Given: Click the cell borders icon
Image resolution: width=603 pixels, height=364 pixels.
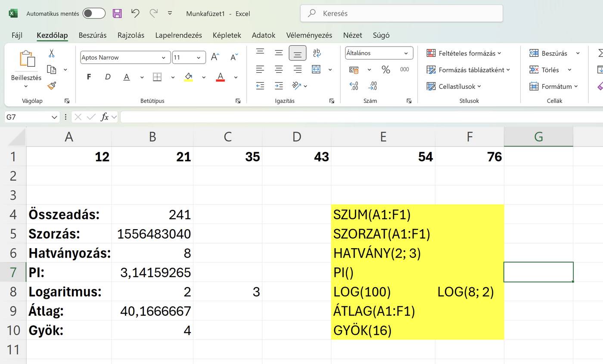Looking at the screenshot, I should 157,77.
